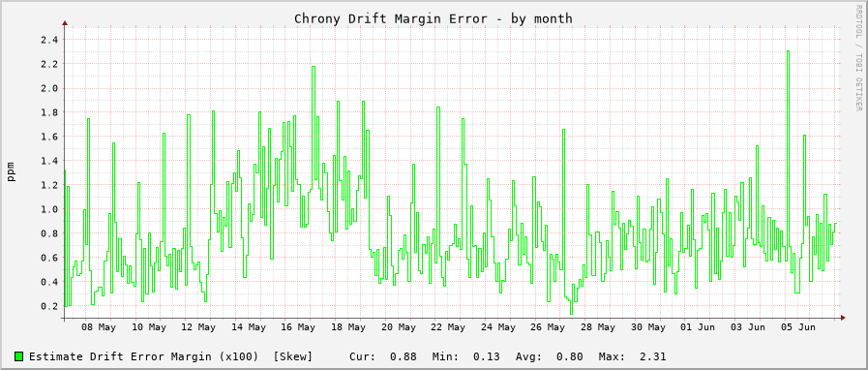Image resolution: width=868 pixels, height=370 pixels.
Task: Click the '10 May' x-axis date label
Action: pyautogui.click(x=149, y=328)
